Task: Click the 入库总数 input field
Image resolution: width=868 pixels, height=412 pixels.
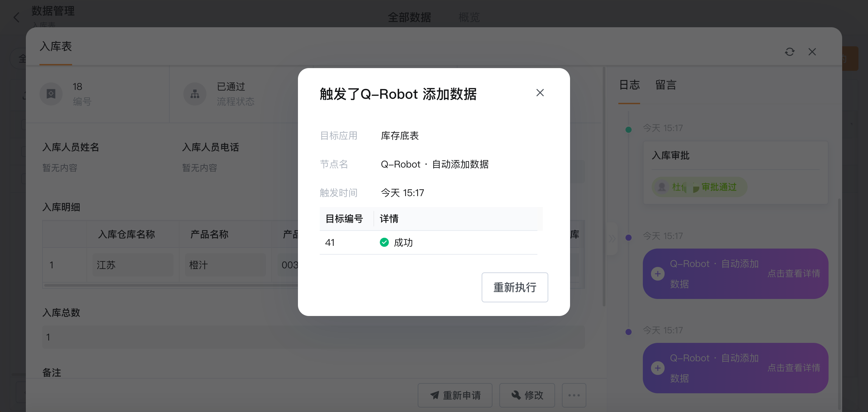Action: [x=313, y=337]
